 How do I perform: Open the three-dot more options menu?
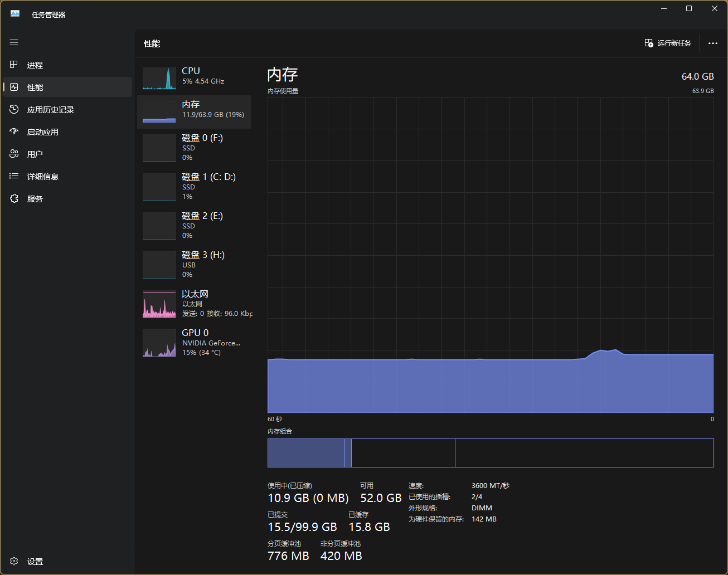[713, 43]
